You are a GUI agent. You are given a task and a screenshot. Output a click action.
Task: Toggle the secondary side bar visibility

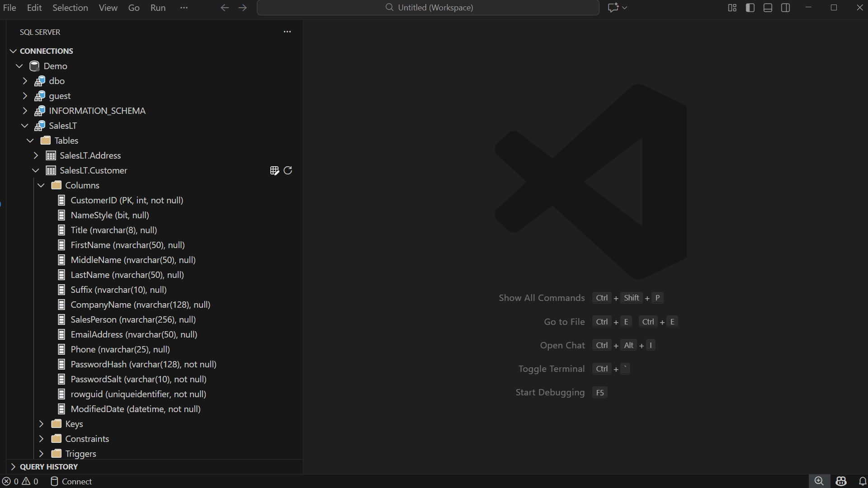[786, 8]
